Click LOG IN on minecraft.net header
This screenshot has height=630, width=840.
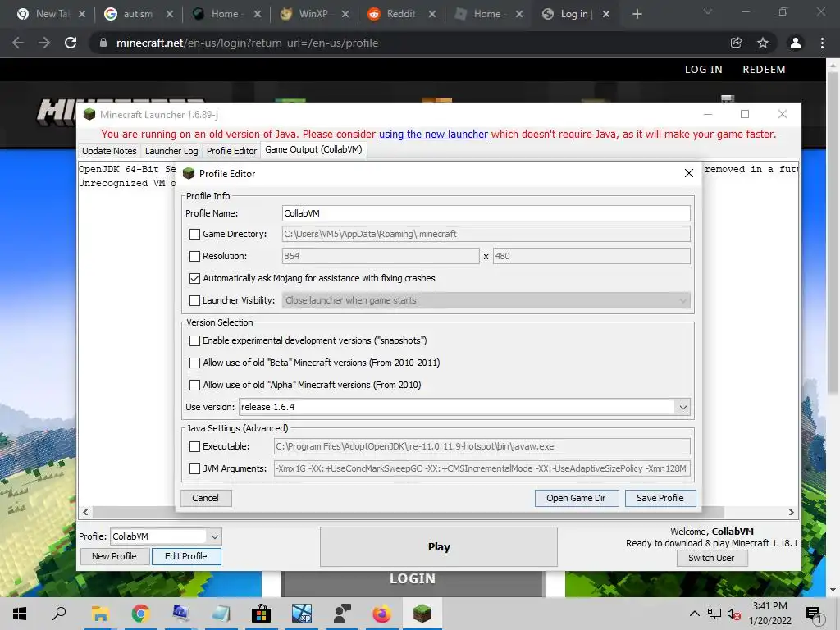click(703, 69)
